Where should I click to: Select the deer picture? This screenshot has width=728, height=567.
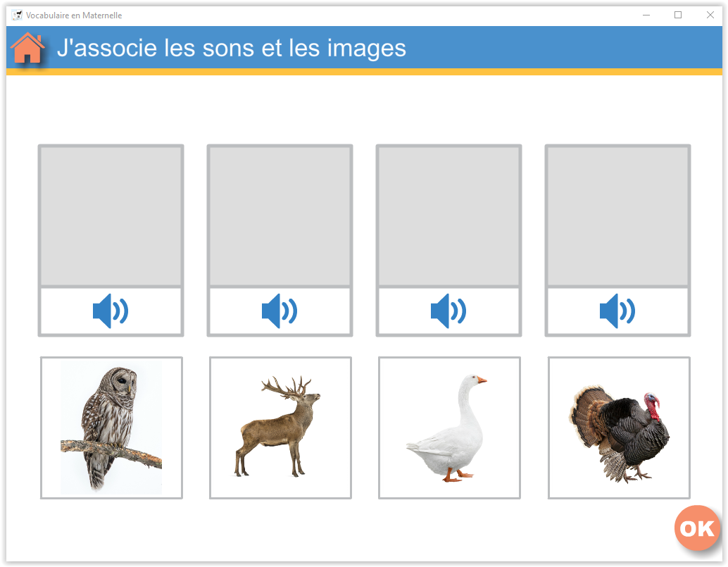(x=280, y=428)
